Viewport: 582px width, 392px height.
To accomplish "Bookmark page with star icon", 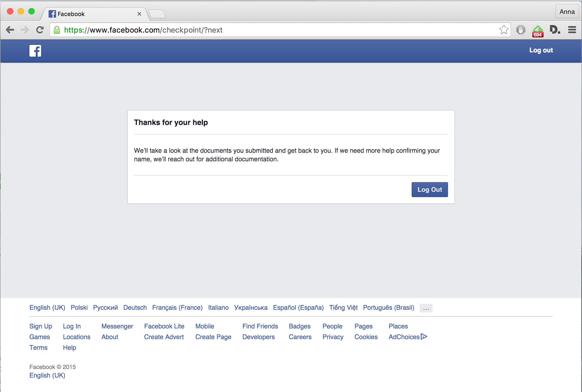I will [504, 30].
